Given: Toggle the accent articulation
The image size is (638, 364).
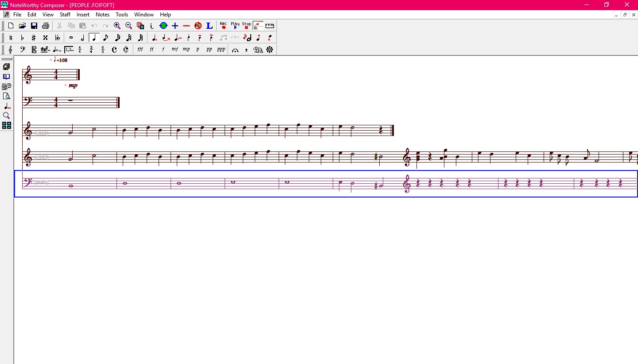Looking at the screenshot, I should click(x=212, y=38).
